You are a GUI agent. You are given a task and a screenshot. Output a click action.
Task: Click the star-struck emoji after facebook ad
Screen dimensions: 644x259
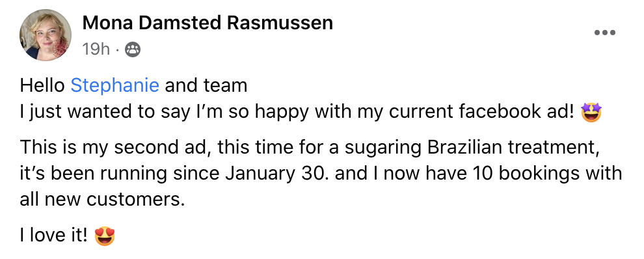click(x=591, y=112)
